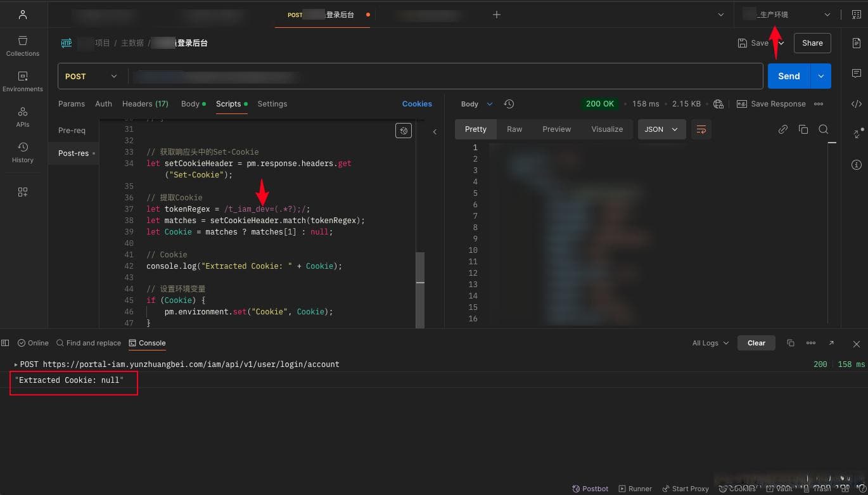Open the Collections sidebar panel
Screen dimensions: 868x495
click(x=23, y=46)
